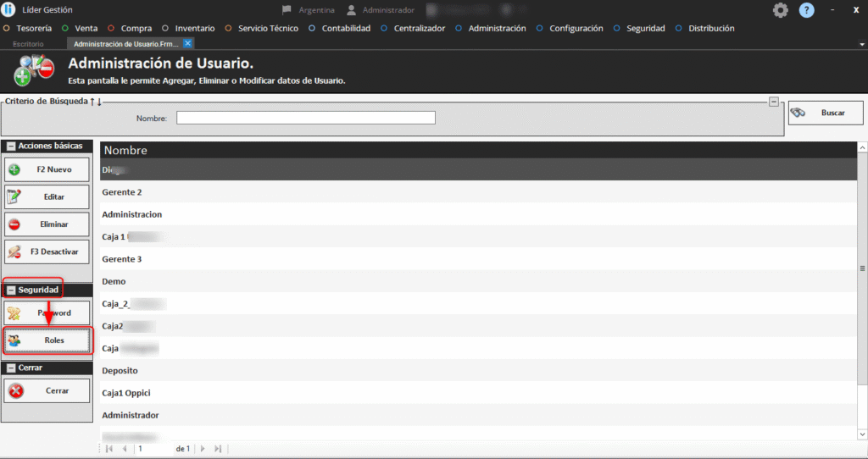868x459 pixels.
Task: Close the Administración de Usuario tab
Action: [187, 43]
